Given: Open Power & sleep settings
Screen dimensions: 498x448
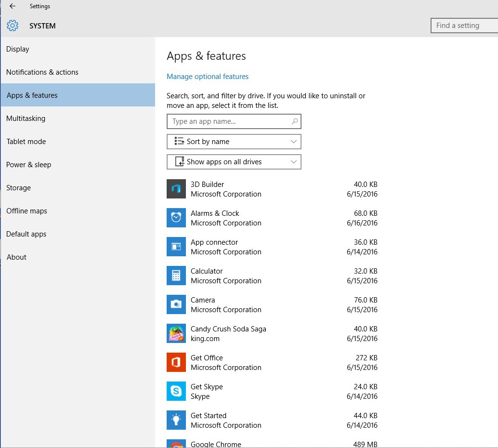Looking at the screenshot, I should point(78,165).
